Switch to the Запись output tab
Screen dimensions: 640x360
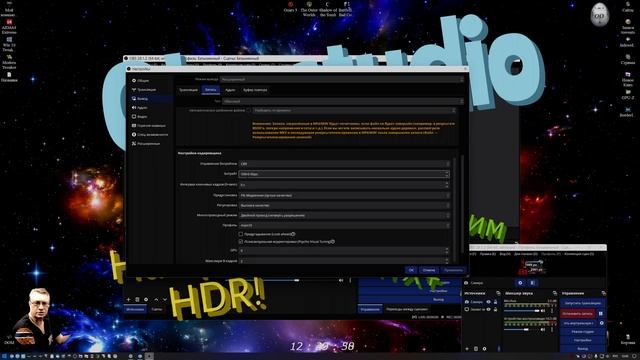[x=211, y=90]
